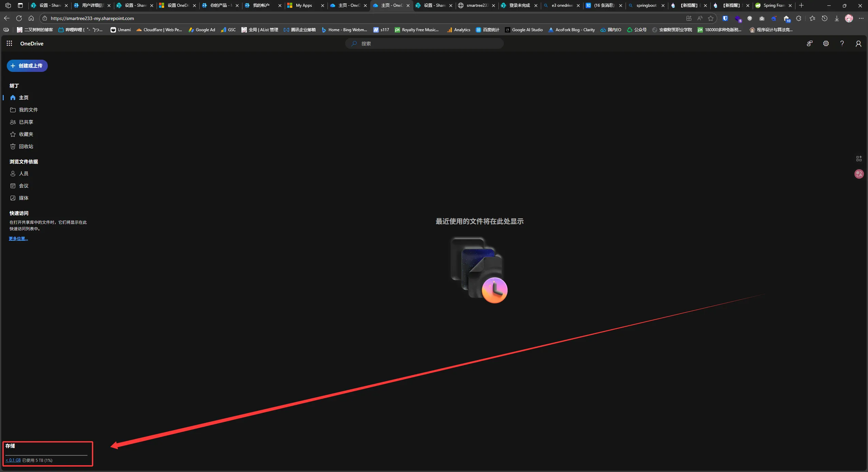Open the account profile icon
The width and height of the screenshot is (868, 472).
coord(858,43)
